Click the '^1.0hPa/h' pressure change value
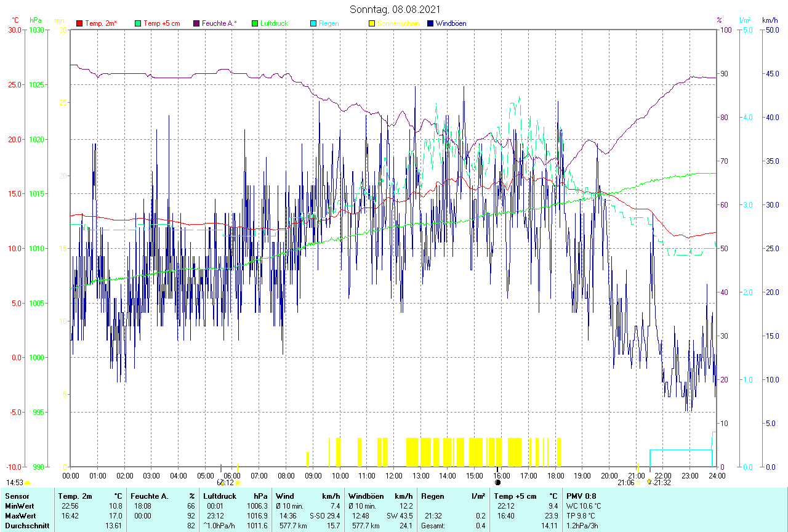The width and height of the screenshot is (788, 532). [219, 526]
